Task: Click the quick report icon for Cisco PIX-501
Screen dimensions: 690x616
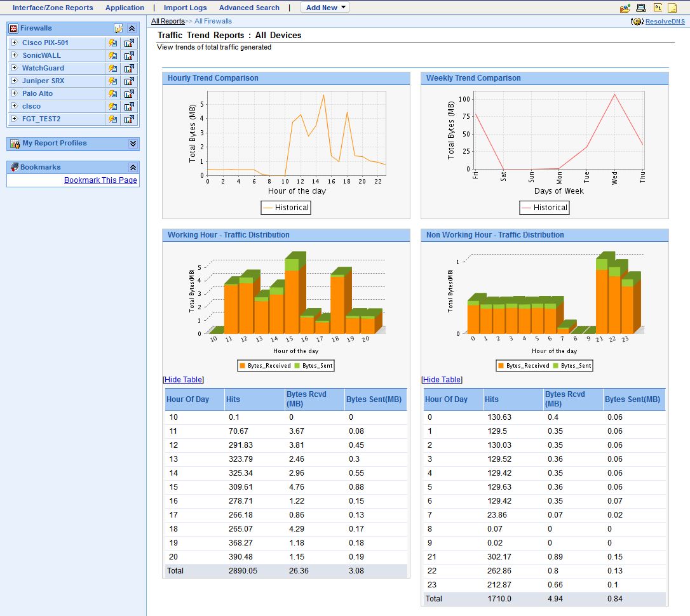Action: (113, 43)
